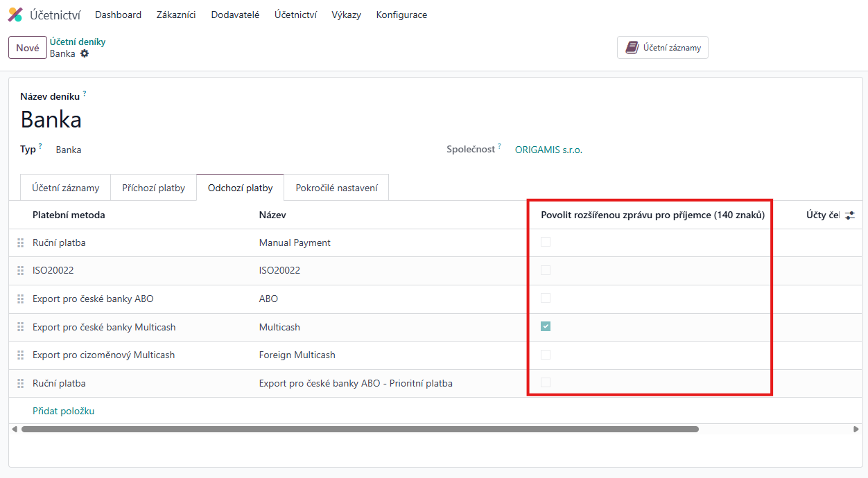The height and width of the screenshot is (478, 868).
Task: Enable extended message for ISO20022
Action: pos(546,270)
